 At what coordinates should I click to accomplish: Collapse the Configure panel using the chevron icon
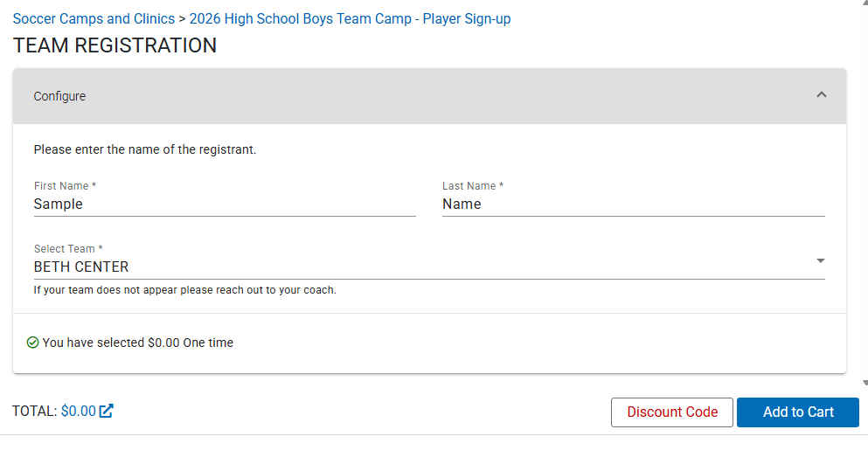tap(821, 95)
